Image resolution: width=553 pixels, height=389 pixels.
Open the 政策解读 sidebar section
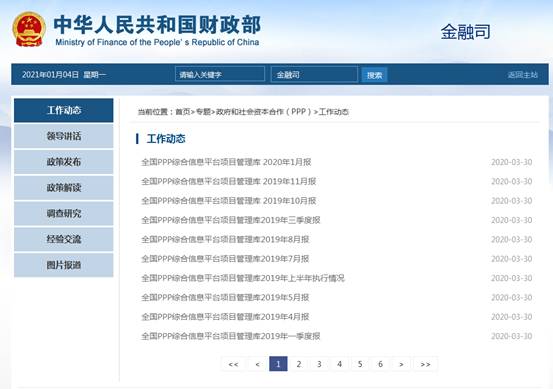click(64, 188)
